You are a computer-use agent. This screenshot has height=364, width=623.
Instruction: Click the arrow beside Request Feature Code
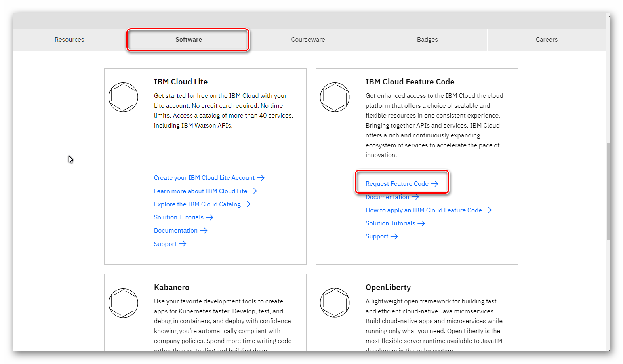coord(434,184)
